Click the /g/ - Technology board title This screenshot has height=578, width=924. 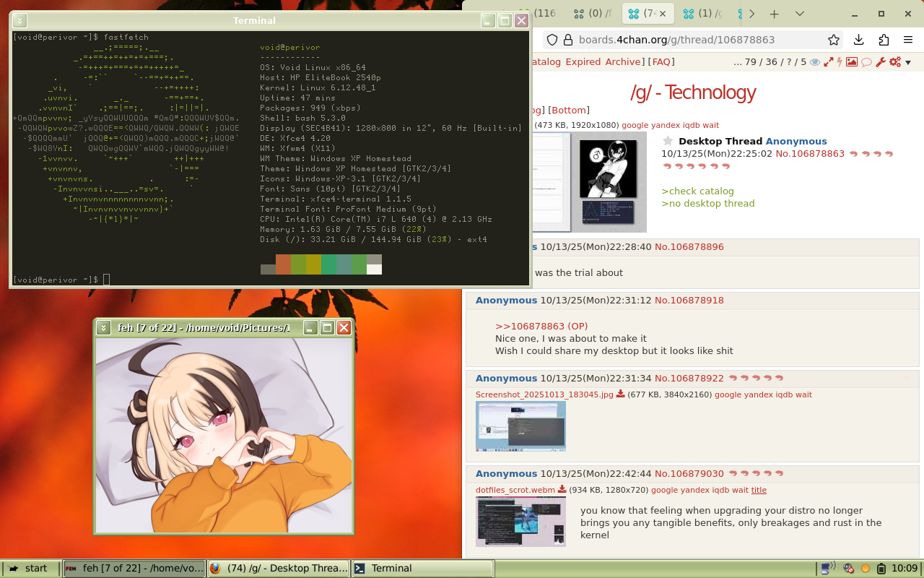tap(692, 92)
